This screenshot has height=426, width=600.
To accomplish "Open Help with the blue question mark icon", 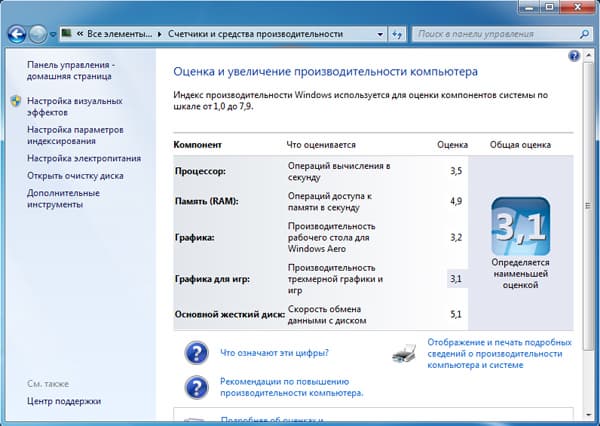I will (574, 56).
